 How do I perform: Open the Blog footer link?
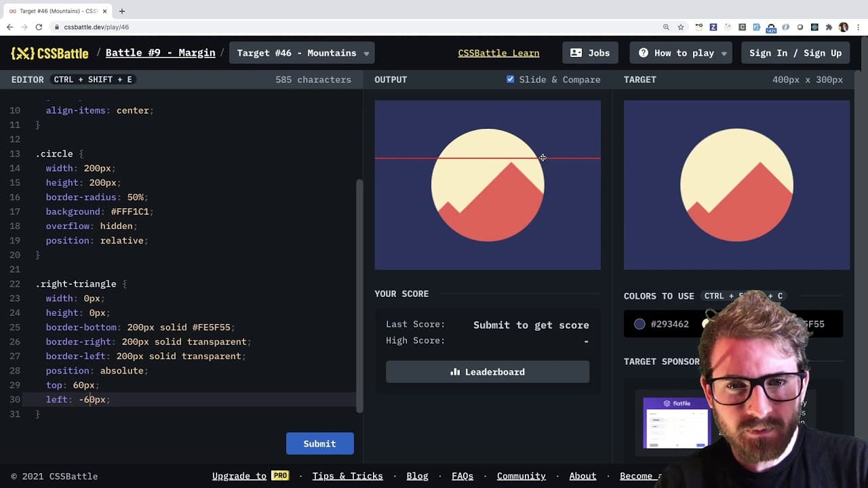[x=417, y=476]
